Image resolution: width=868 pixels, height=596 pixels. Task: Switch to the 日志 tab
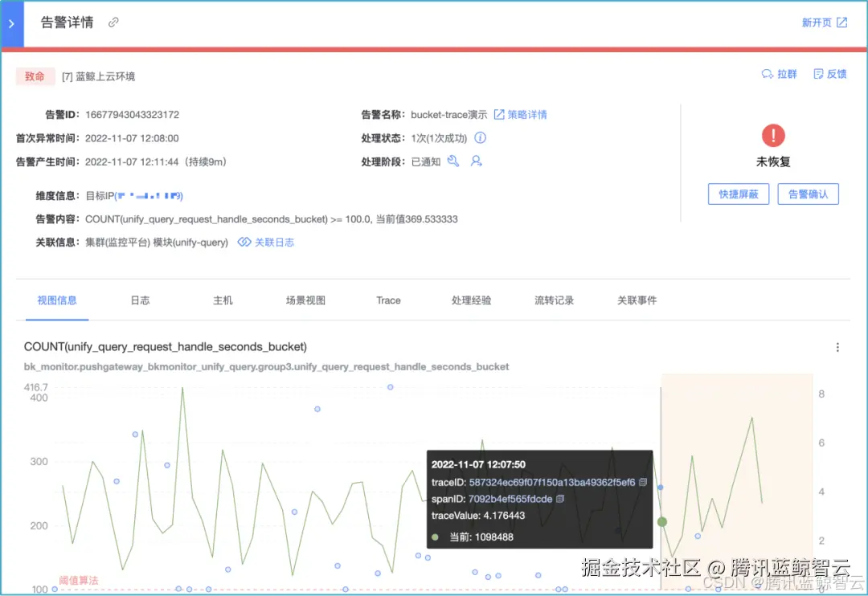click(140, 300)
